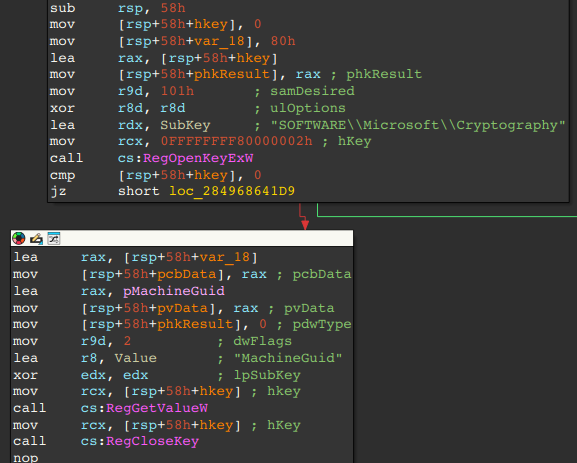The width and height of the screenshot is (577, 463).
Task: Select the RegCloseKey function name
Action: (x=152, y=441)
